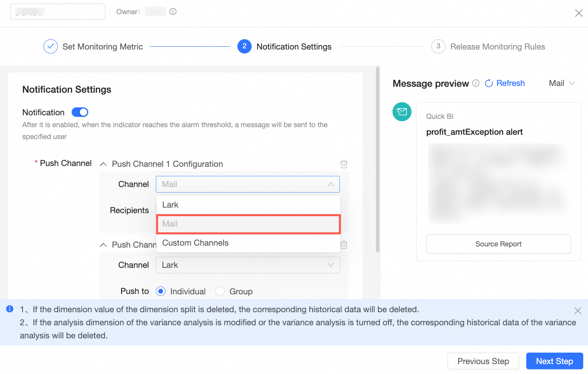588x374 pixels.
Task: Click the Owner info icon
Action: point(173,11)
